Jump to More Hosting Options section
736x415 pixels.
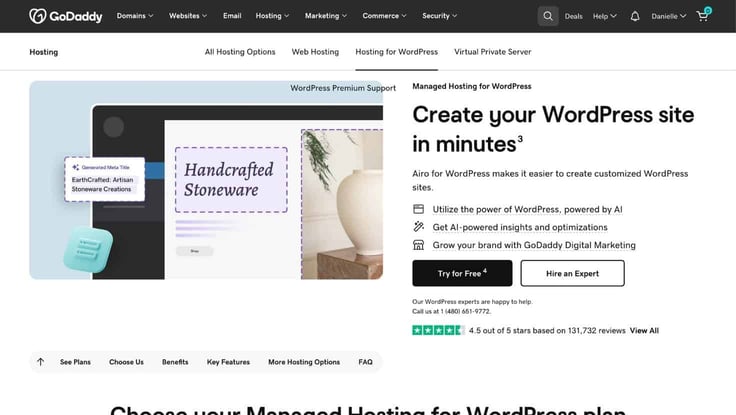[304, 362]
